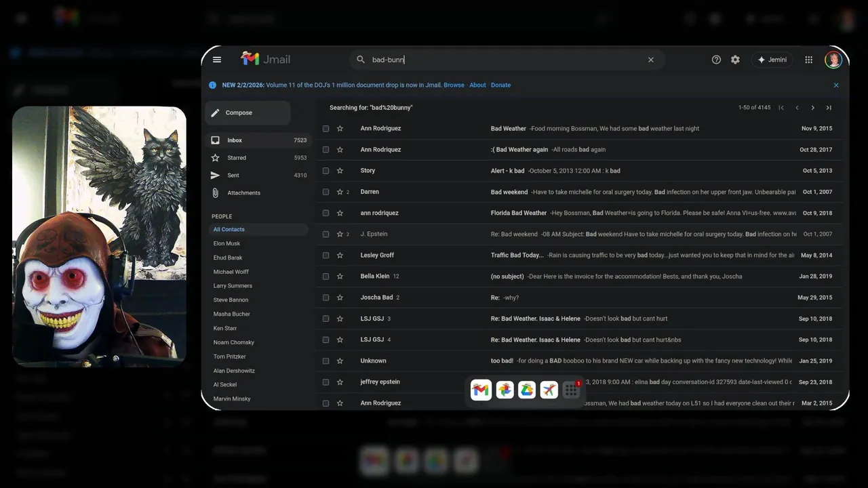868x488 pixels.
Task: Star the Nov 9, 2015 Bad Weather email
Action: (x=340, y=129)
